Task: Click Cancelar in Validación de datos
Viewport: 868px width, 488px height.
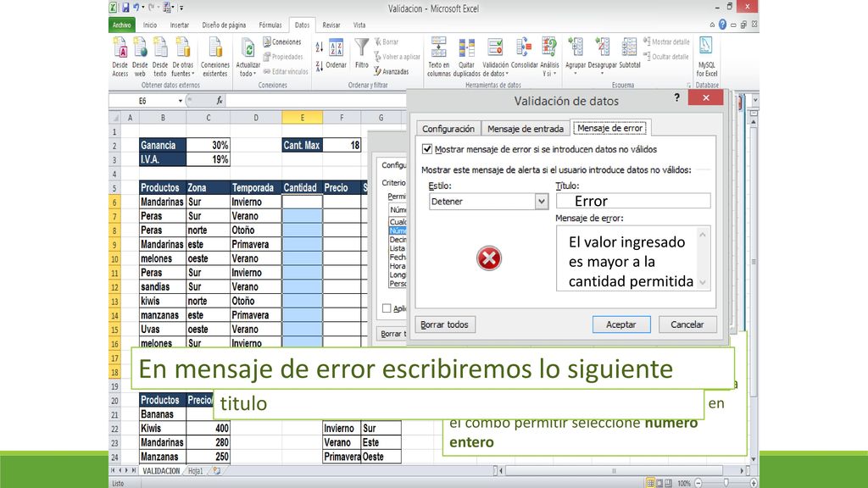Action: tap(687, 324)
